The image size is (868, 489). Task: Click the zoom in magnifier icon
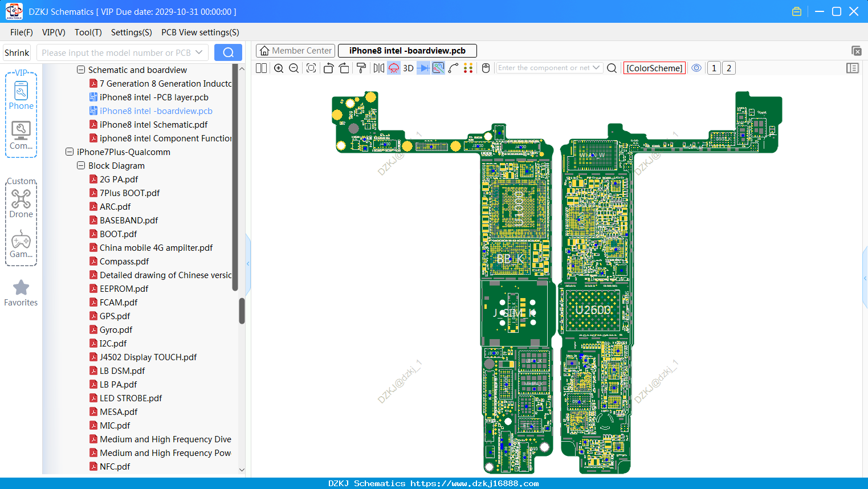point(279,68)
